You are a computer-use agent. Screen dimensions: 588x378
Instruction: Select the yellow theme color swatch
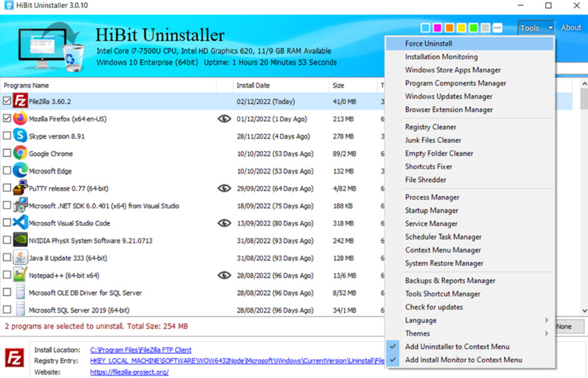[461, 28]
